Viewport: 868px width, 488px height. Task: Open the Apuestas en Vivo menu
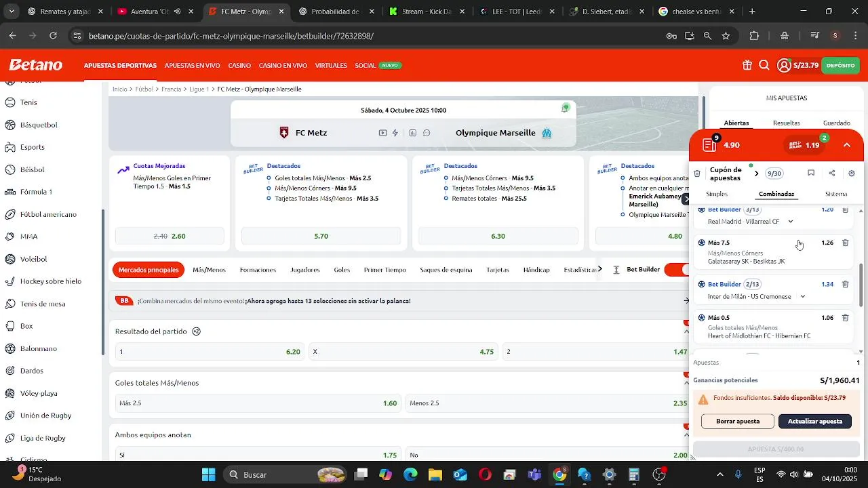193,66
